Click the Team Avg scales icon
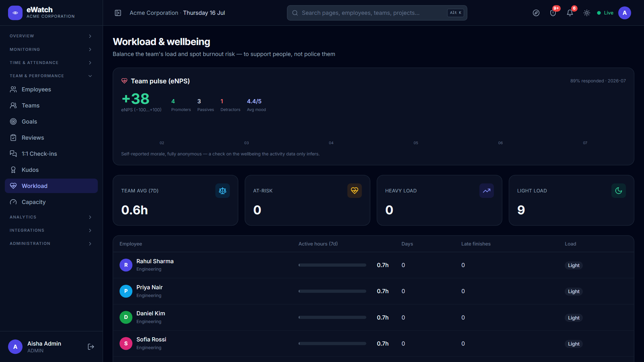The image size is (644, 362). coord(223,191)
